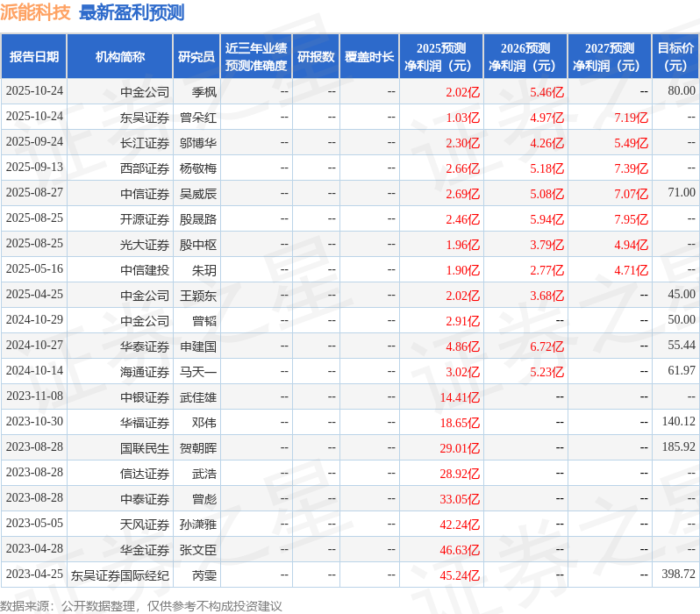Screen dimensions: 700x614
Task: Select target price 61.97
Action: (682, 371)
